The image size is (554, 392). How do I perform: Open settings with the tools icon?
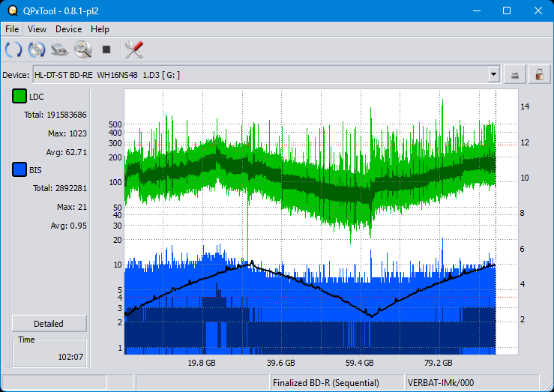tap(134, 49)
